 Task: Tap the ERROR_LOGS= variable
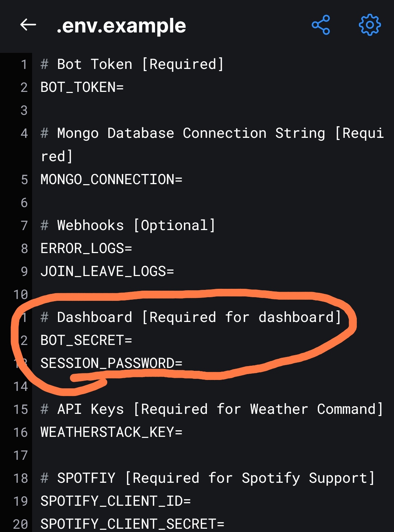click(86, 248)
